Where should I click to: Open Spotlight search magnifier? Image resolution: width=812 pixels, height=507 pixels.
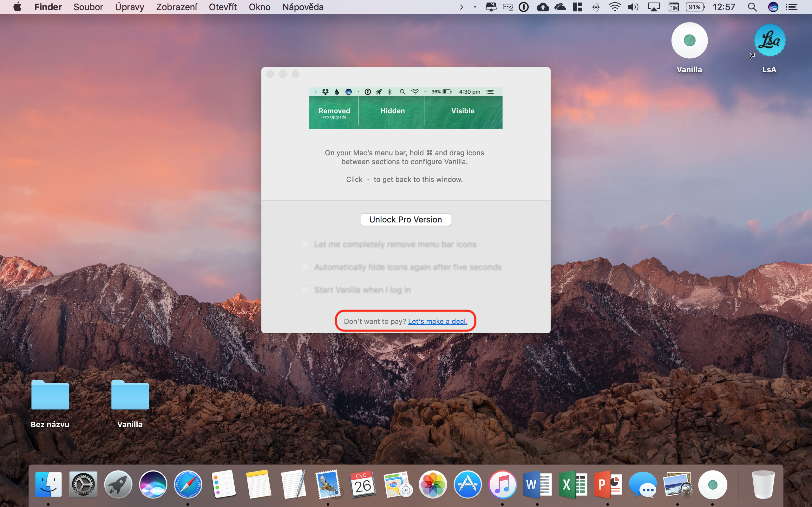click(752, 7)
